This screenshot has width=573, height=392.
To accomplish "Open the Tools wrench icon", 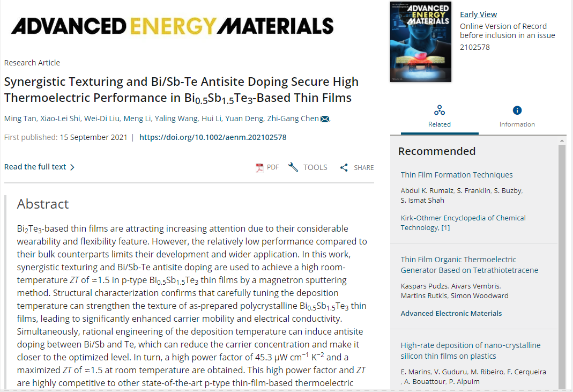I will (293, 167).
